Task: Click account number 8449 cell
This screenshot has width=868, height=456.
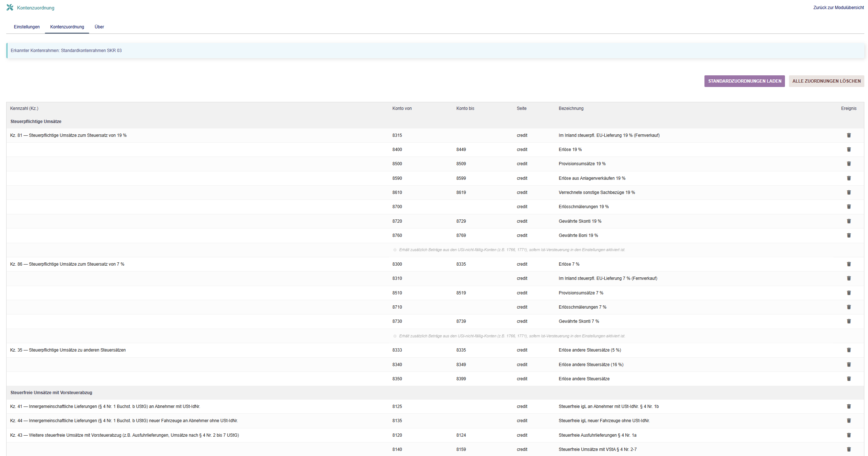Action: click(461, 150)
